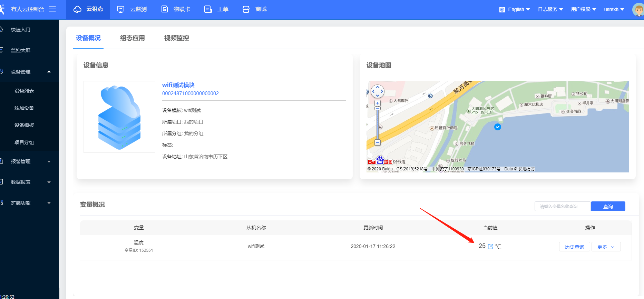
Task: Open 云监测 in the top navigation
Action: (x=132, y=9)
